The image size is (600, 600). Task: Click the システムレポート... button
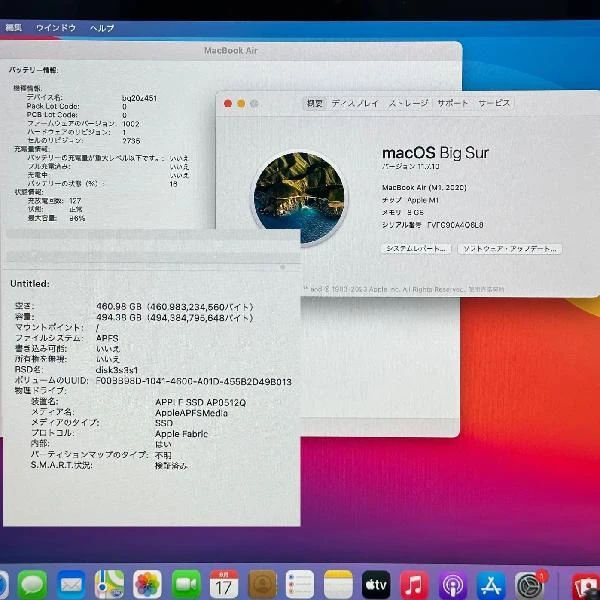tap(416, 249)
